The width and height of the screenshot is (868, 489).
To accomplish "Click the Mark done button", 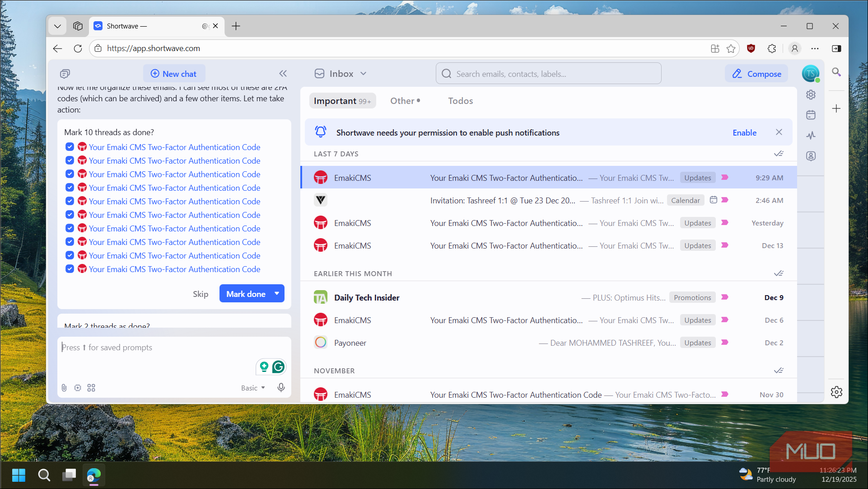I will point(246,294).
